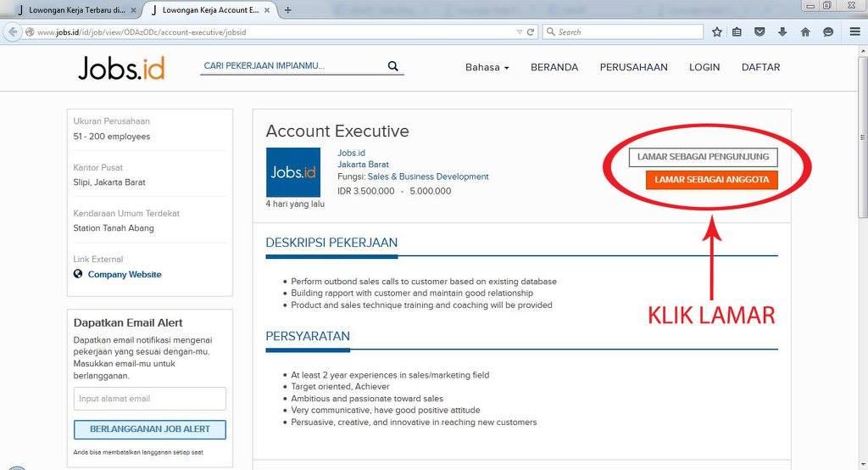Click the Jobs.id company logo thumbnail
The width and height of the screenshot is (868, 470).
[292, 172]
